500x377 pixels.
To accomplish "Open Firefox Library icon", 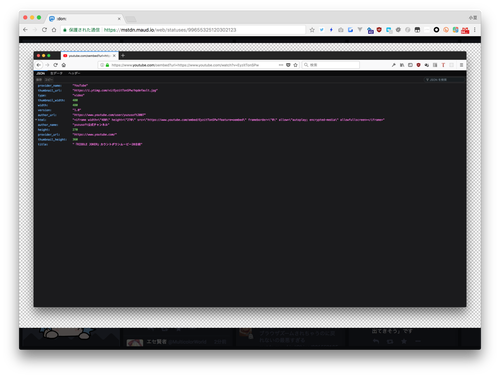I will point(402,65).
